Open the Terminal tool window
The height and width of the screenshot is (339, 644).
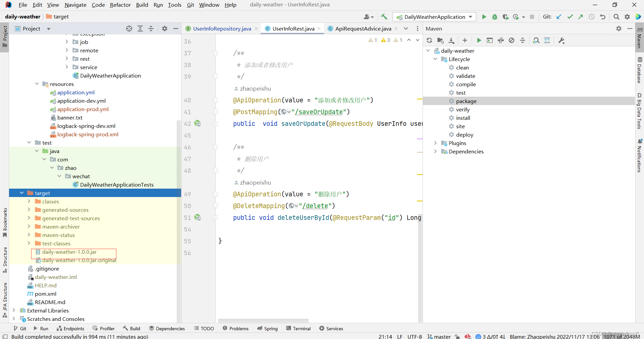(x=298, y=329)
